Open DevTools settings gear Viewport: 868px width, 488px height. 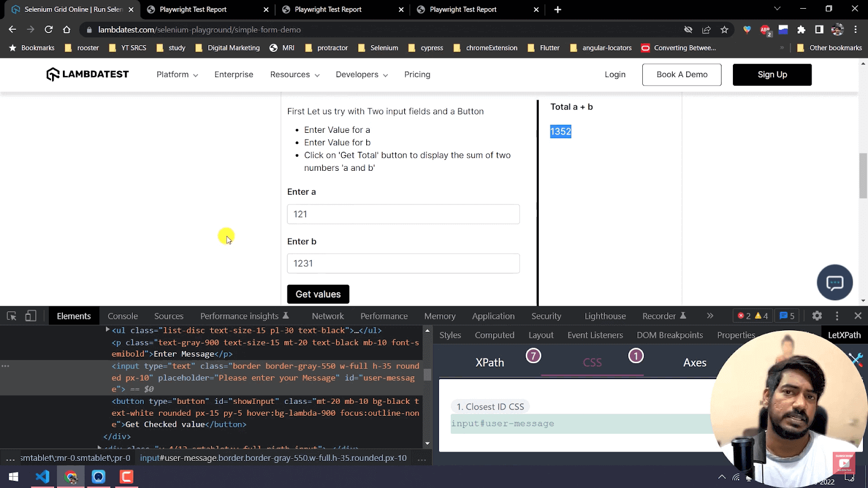(817, 316)
